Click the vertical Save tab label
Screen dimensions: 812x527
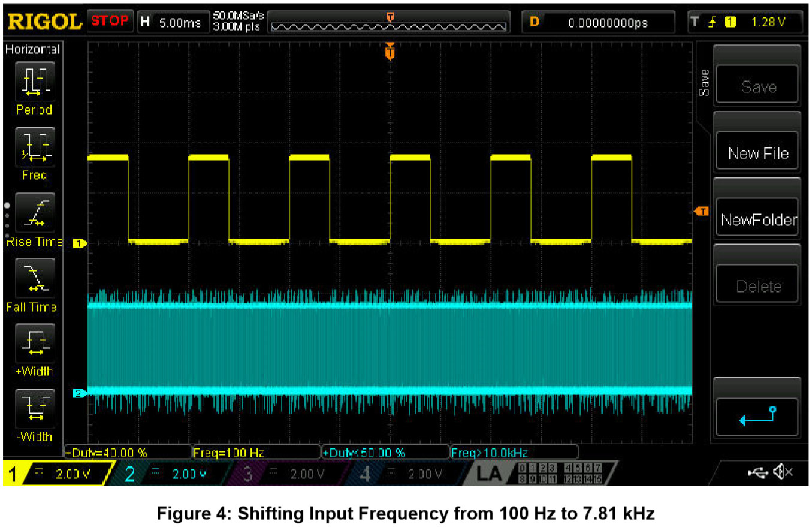(704, 83)
